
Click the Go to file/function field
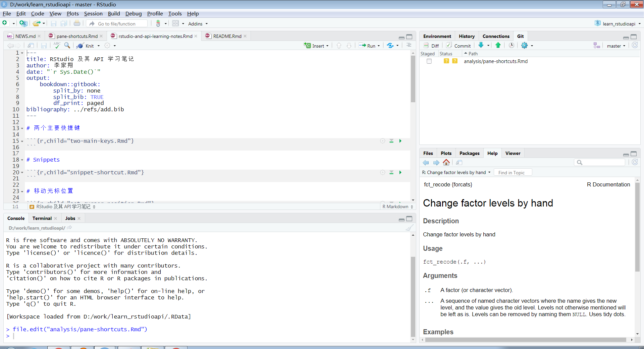tap(117, 23)
